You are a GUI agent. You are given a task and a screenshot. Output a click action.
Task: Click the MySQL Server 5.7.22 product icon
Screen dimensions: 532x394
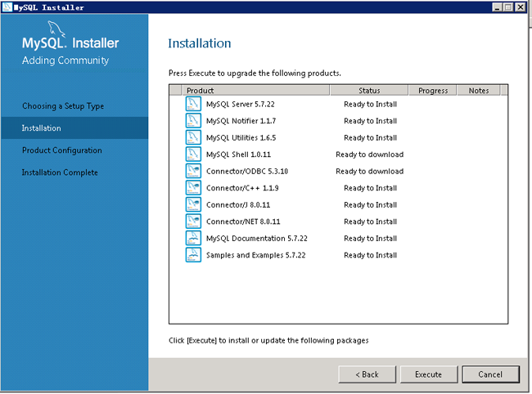193,104
